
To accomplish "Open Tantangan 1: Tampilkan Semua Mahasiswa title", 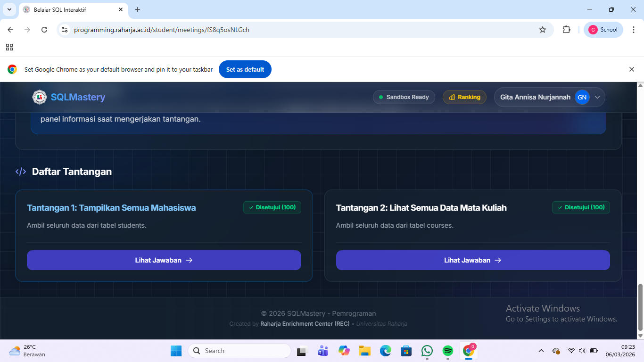I will point(111,208).
